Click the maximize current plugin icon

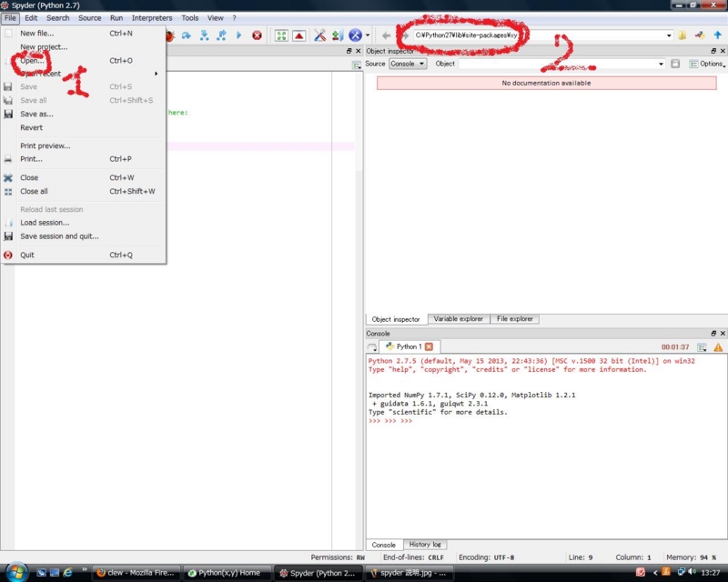(x=281, y=35)
